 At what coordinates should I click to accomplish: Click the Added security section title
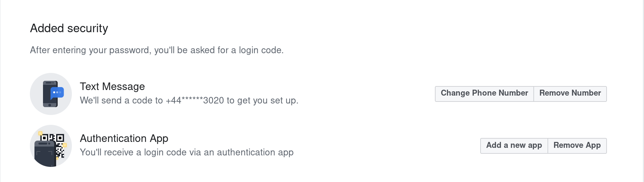pyautogui.click(x=69, y=28)
